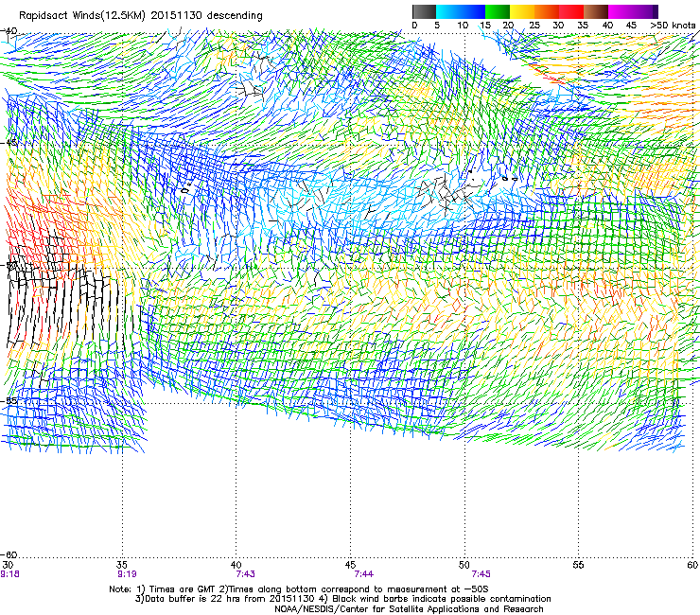Click the '45' longitude axis label
The height and width of the screenshot is (615, 700).
350,565
